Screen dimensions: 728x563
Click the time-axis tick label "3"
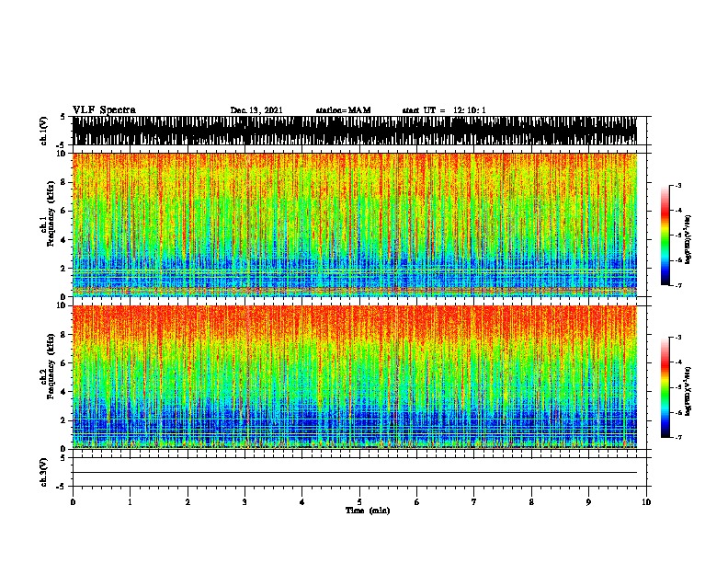245,502
